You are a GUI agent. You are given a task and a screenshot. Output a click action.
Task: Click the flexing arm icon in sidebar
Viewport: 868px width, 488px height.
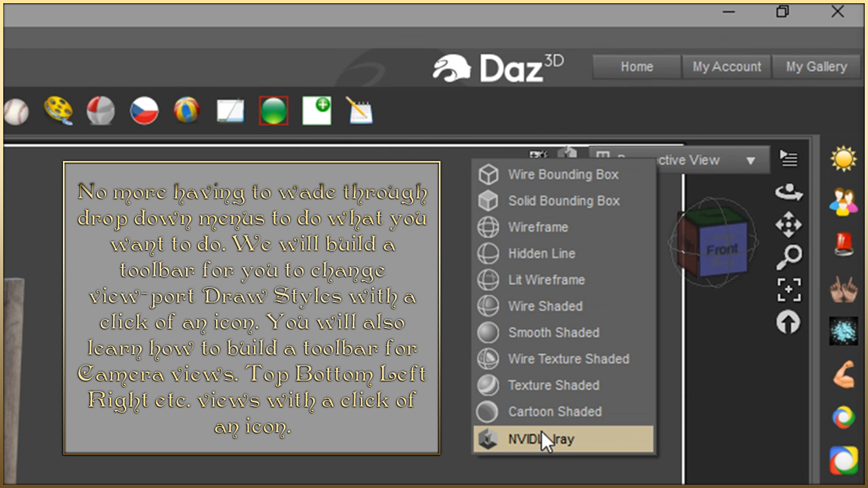click(844, 374)
